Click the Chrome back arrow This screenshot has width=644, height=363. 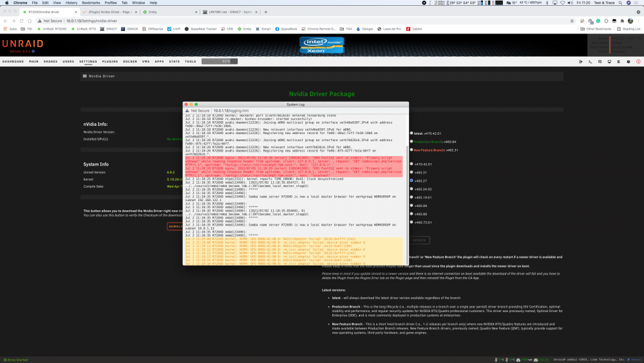pos(5,21)
